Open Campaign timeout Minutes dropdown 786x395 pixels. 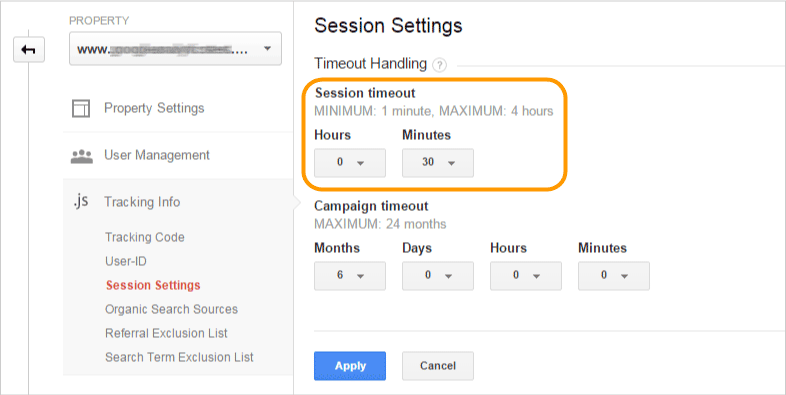point(614,276)
